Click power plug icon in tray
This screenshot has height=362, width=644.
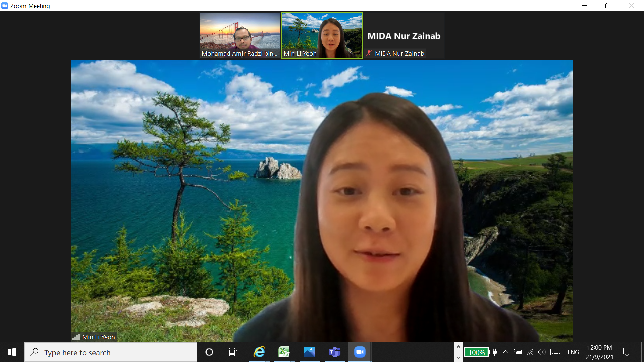point(495,352)
